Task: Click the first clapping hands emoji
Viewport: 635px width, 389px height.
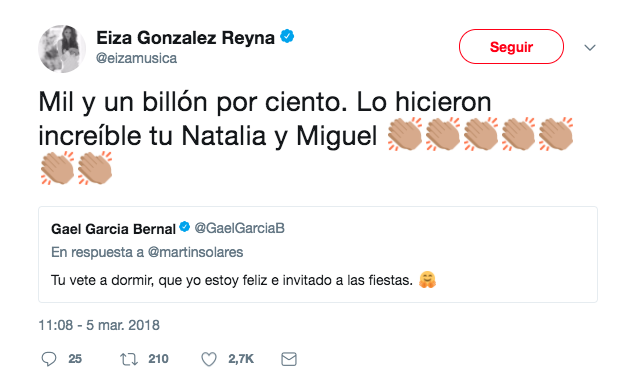Action: tap(405, 134)
